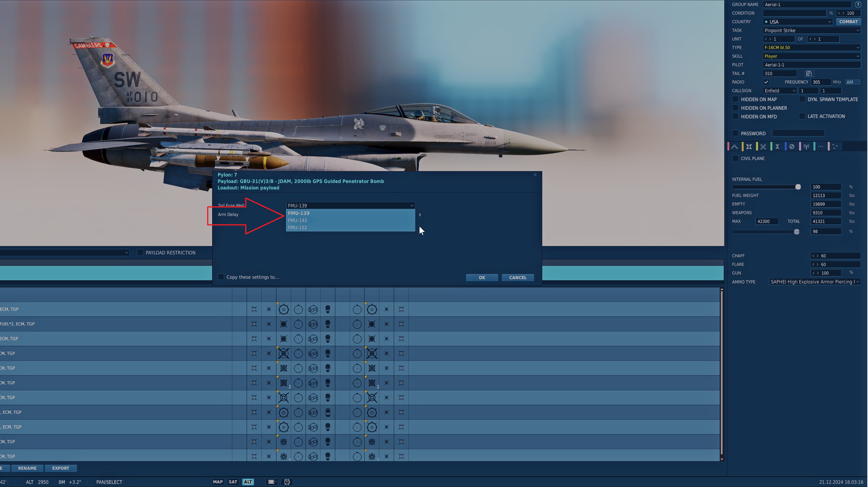Click the PILOT name field Aerial-1-1

point(812,65)
